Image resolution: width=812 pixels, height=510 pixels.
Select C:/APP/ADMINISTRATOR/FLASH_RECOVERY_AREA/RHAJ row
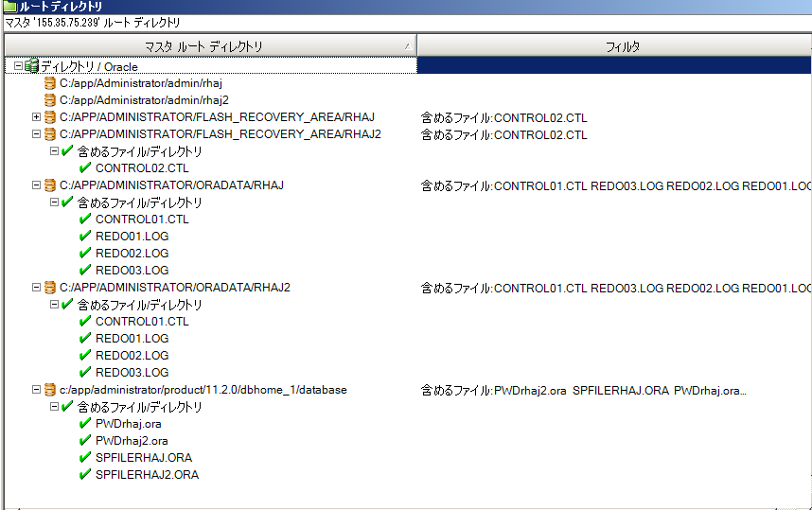[x=217, y=117]
